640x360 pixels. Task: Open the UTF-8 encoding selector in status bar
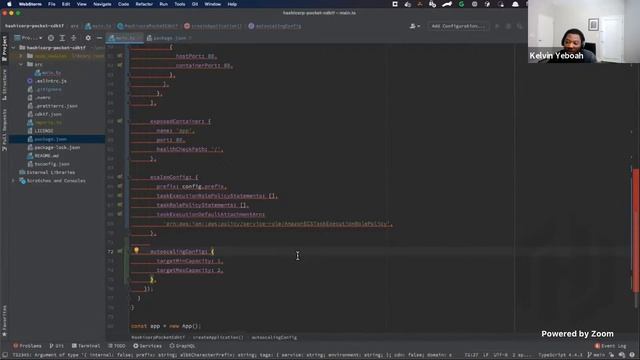click(x=502, y=355)
